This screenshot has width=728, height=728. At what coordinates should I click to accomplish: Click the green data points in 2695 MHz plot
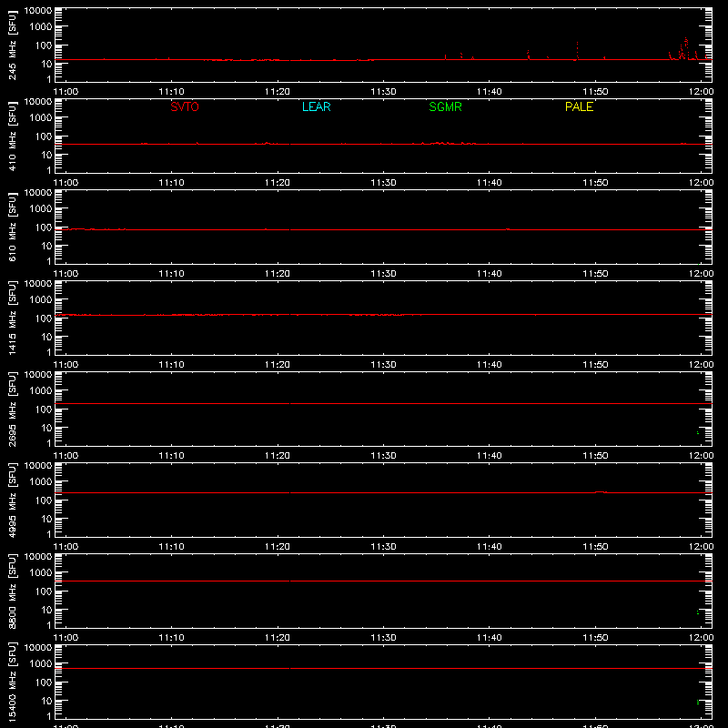coord(698,433)
